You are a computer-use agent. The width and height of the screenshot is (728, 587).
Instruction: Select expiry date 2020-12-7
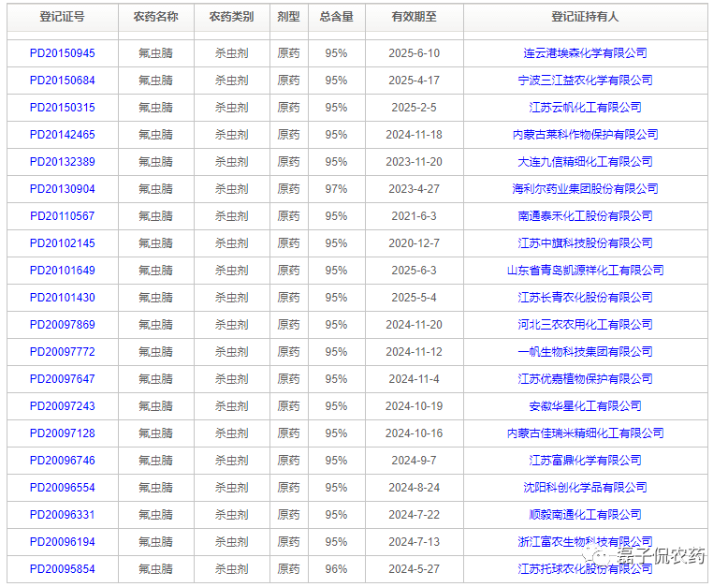[415, 243]
